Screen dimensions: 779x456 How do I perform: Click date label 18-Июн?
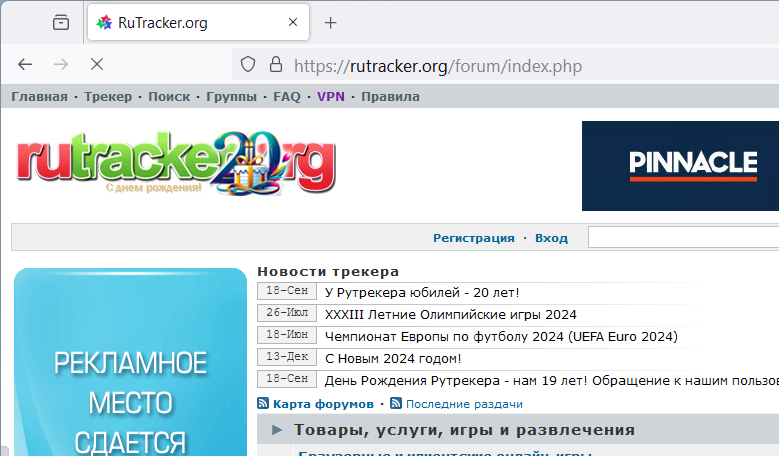[287, 334]
